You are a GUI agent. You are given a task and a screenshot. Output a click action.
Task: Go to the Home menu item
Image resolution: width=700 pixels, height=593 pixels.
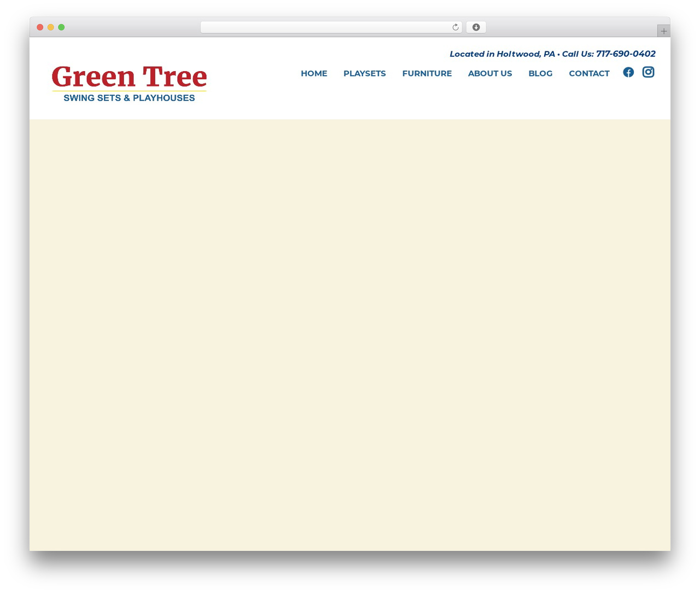pos(314,73)
